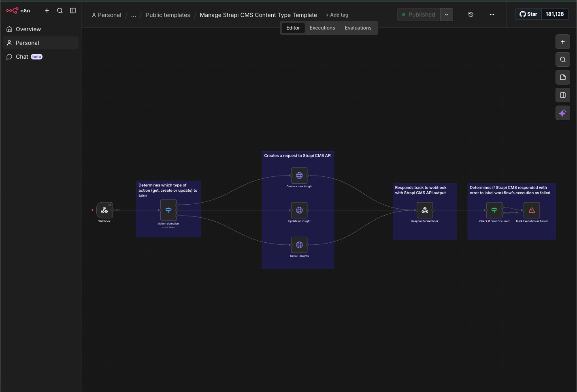The width and height of the screenshot is (577, 392).
Task: Select Update an insight node
Action: [x=299, y=210]
